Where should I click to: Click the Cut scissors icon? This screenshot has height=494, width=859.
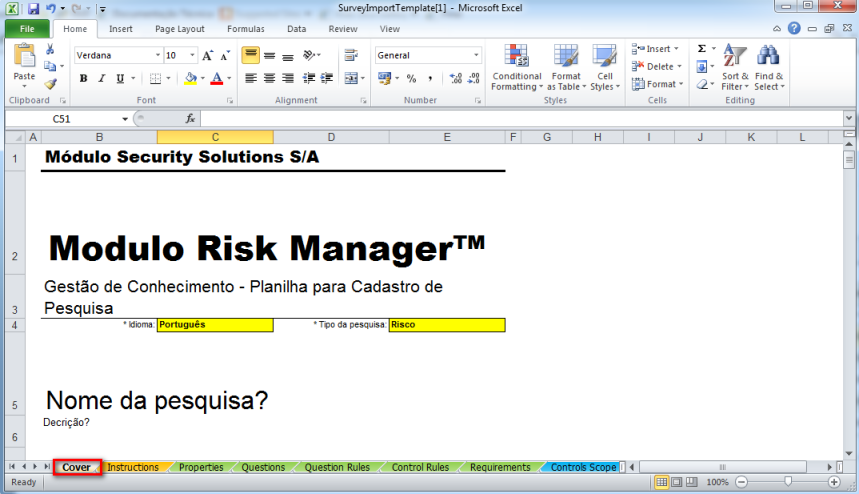pos(50,49)
